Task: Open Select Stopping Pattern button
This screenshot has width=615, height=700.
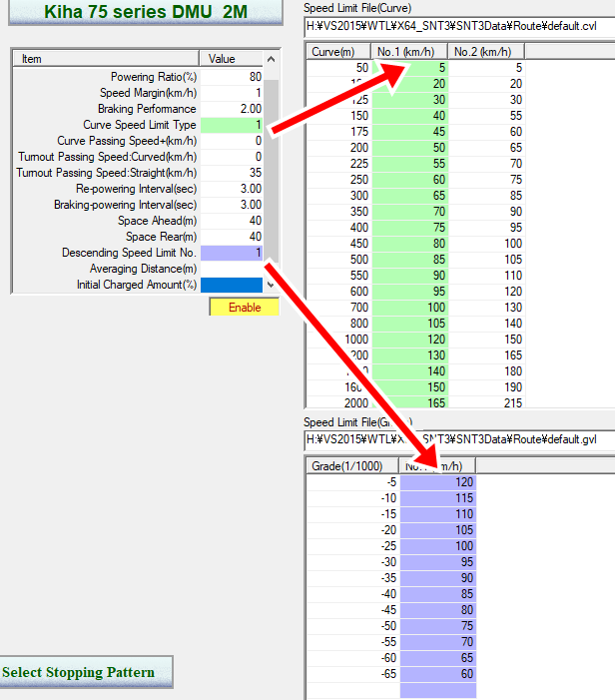Action: (x=86, y=672)
